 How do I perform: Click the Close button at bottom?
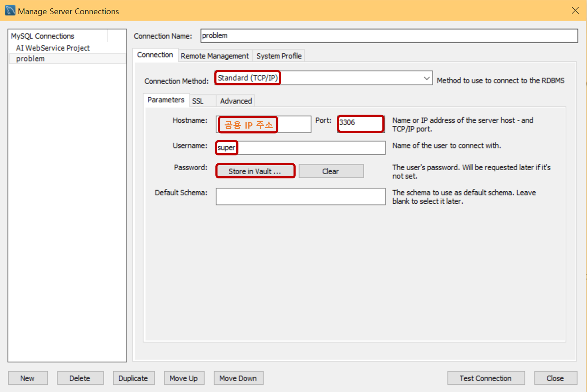tap(556, 378)
